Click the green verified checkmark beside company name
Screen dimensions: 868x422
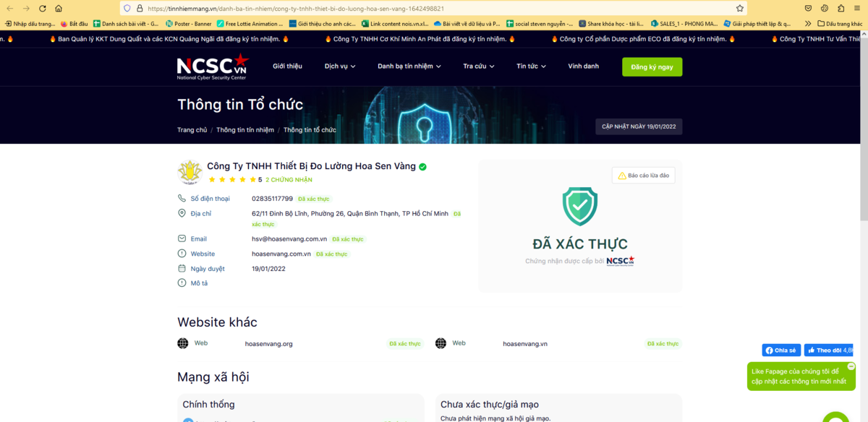(x=422, y=166)
